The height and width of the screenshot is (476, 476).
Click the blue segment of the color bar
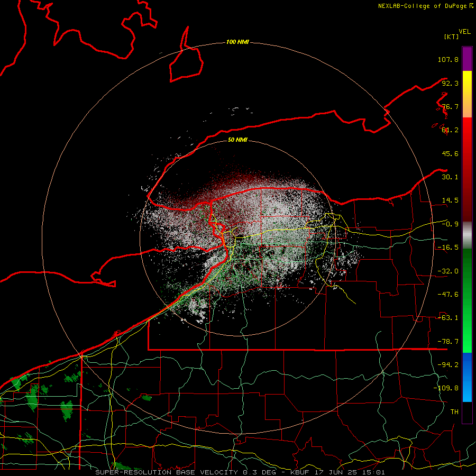(x=467, y=377)
